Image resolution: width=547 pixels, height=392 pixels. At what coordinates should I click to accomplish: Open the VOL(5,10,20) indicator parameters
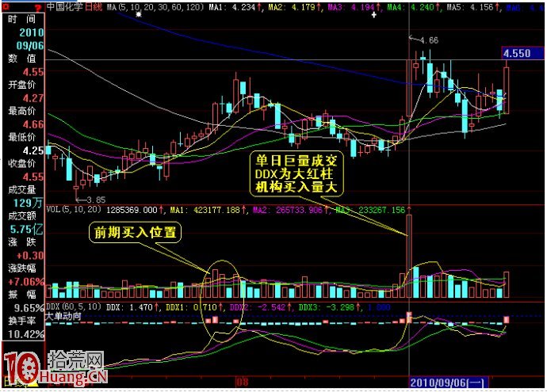pos(74,209)
